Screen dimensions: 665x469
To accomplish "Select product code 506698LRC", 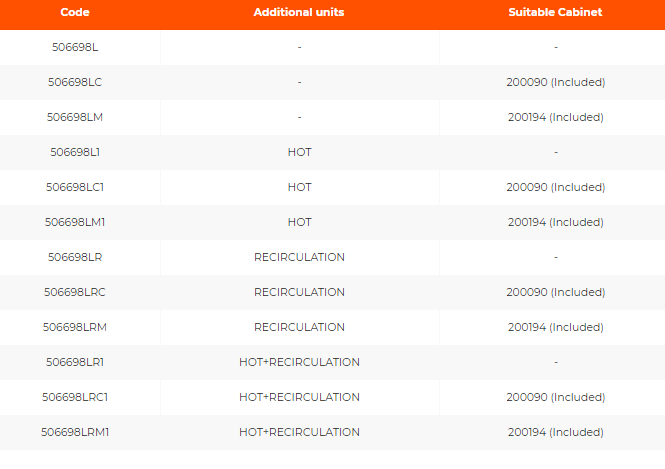I will pos(74,292).
